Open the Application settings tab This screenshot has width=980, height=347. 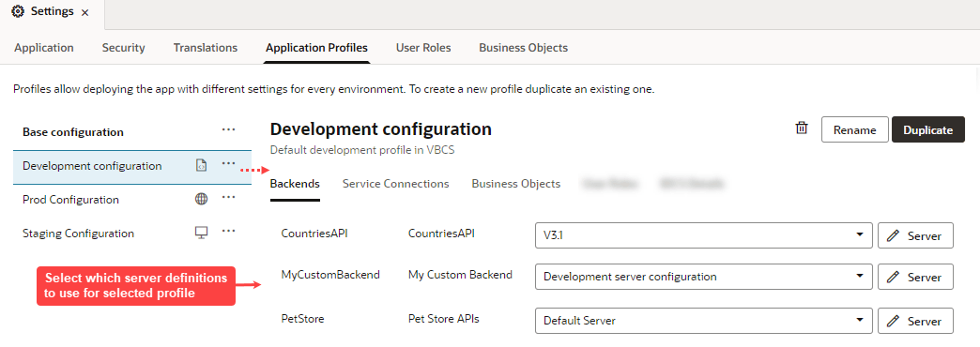[x=44, y=48]
